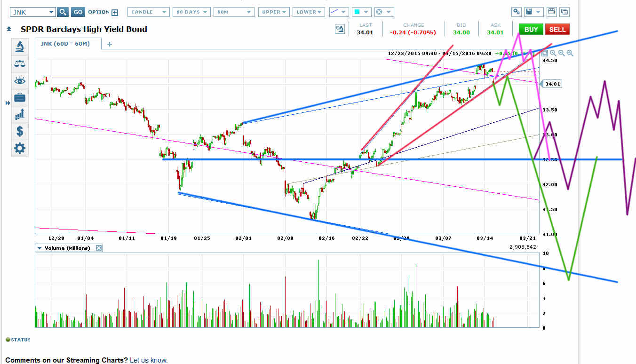Click the green BUY button
Image resolution: width=636 pixels, height=364 pixels.
(531, 29)
